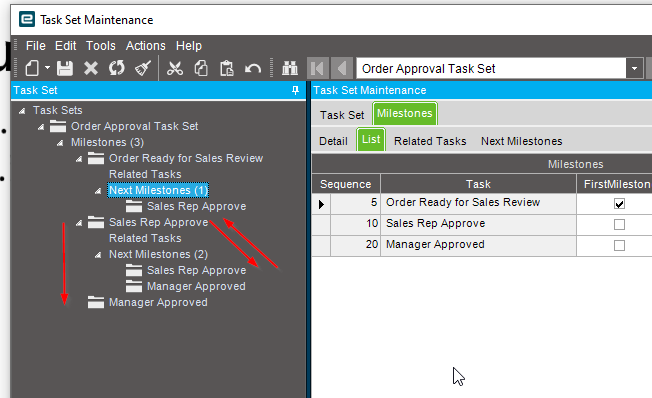Image resolution: width=652 pixels, height=398 pixels.
Task: Click Sales Rep Approve task cell in grid
Action: pos(478,225)
